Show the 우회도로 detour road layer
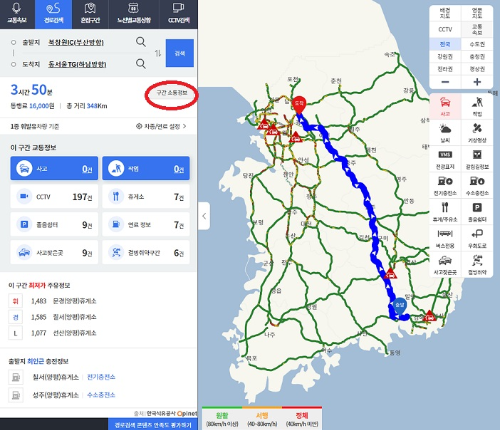 point(477,238)
